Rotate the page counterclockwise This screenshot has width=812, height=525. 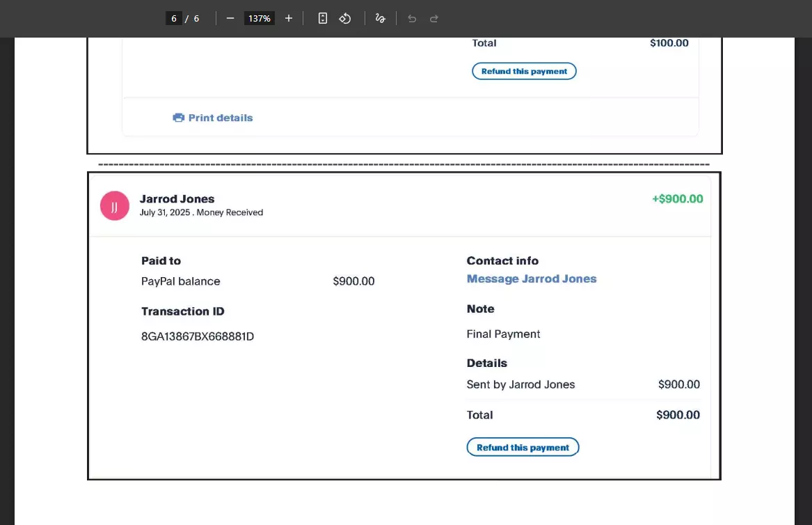(345, 18)
